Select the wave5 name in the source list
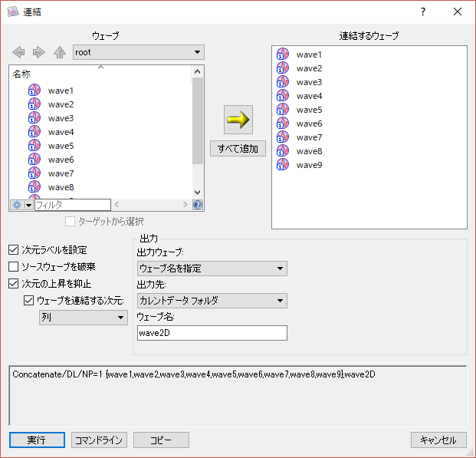 click(61, 146)
